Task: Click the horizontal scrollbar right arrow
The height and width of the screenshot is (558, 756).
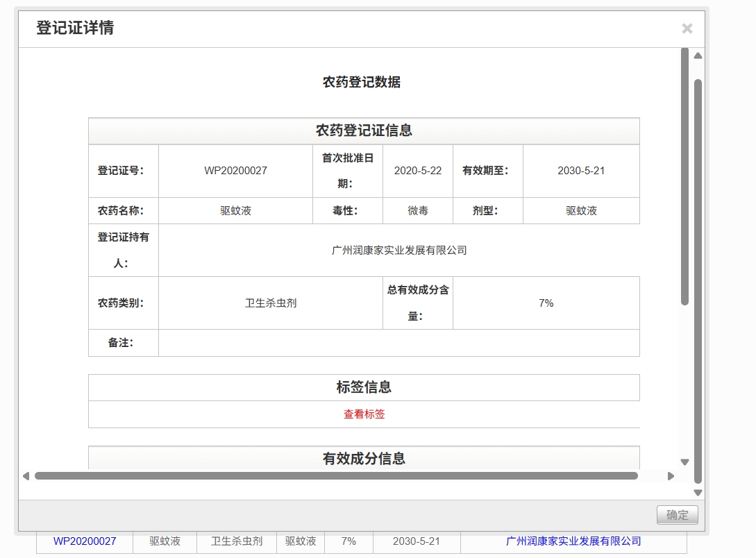Action: click(x=671, y=476)
